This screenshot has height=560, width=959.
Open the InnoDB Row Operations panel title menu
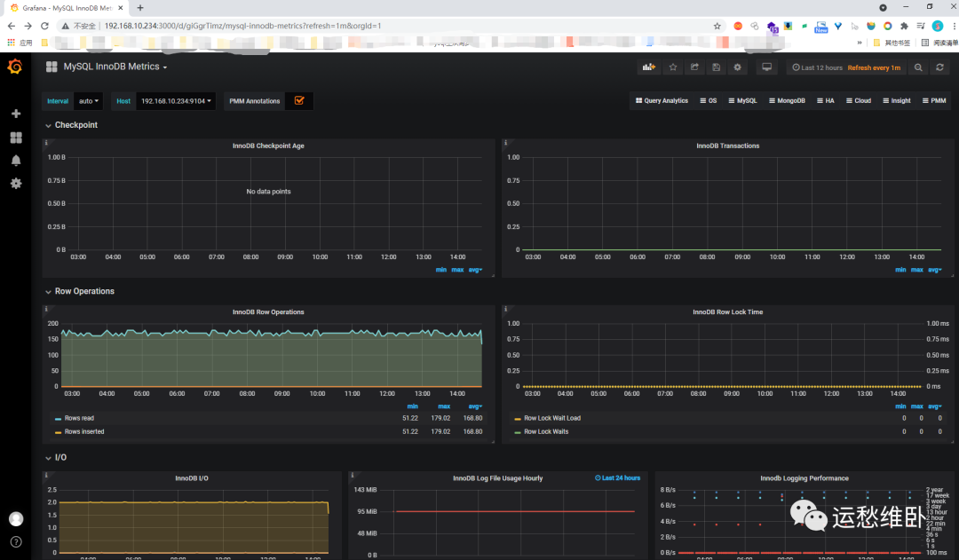coord(268,312)
